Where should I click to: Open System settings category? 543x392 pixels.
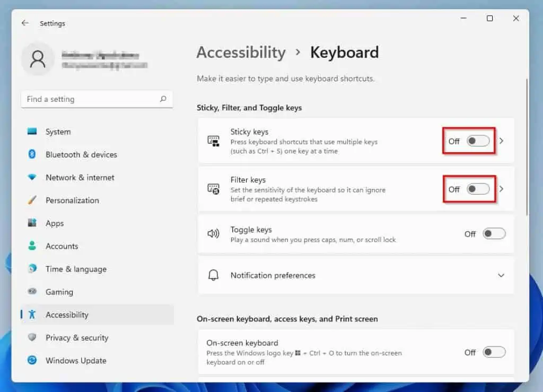[x=98, y=132]
